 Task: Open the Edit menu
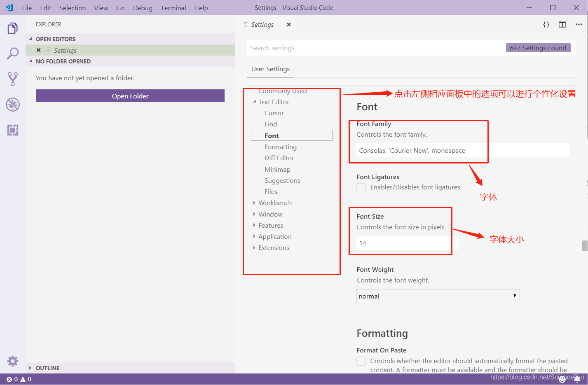(x=45, y=8)
